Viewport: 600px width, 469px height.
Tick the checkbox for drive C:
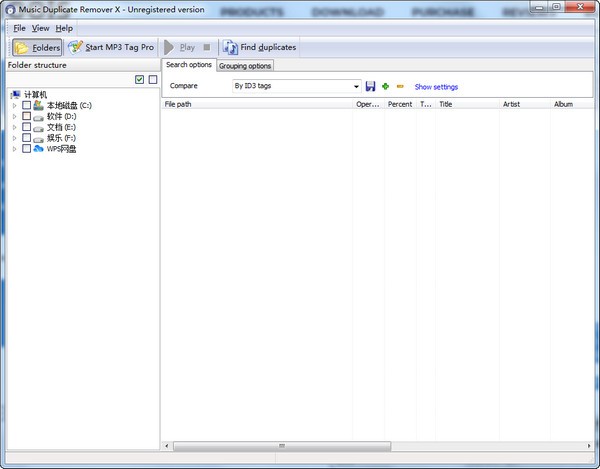pyautogui.click(x=27, y=105)
